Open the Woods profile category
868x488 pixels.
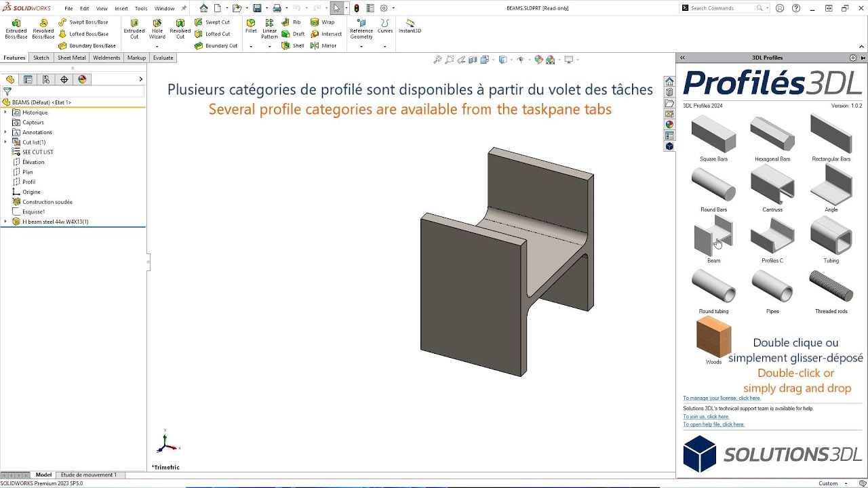(713, 341)
